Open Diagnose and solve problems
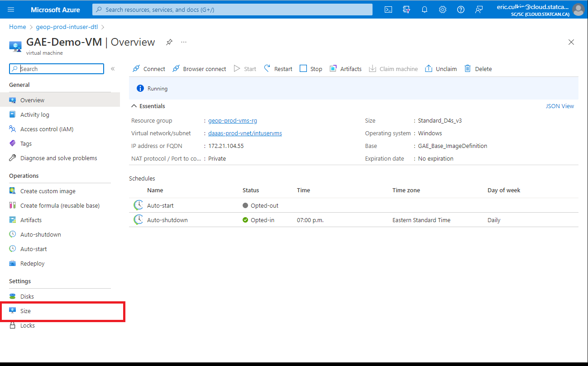 60,158
